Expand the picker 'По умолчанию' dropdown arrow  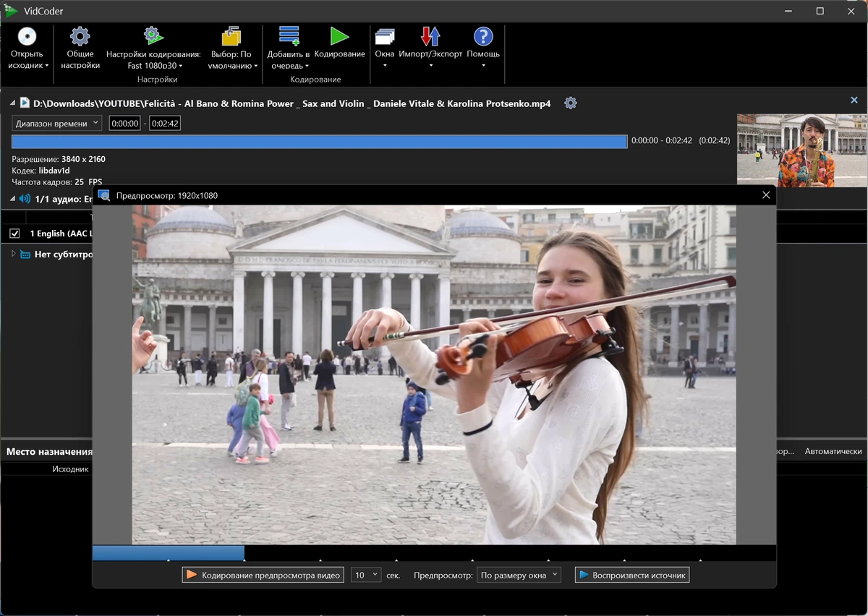point(256,66)
